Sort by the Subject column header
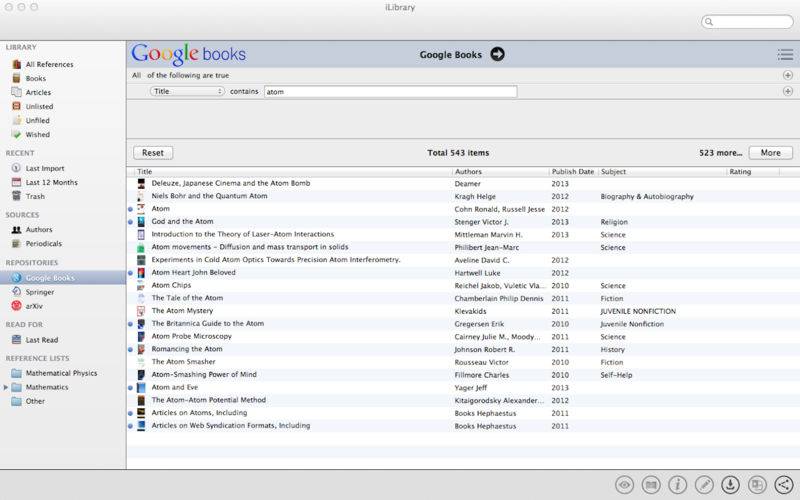Viewport: 800px width, 500px height. [x=662, y=172]
